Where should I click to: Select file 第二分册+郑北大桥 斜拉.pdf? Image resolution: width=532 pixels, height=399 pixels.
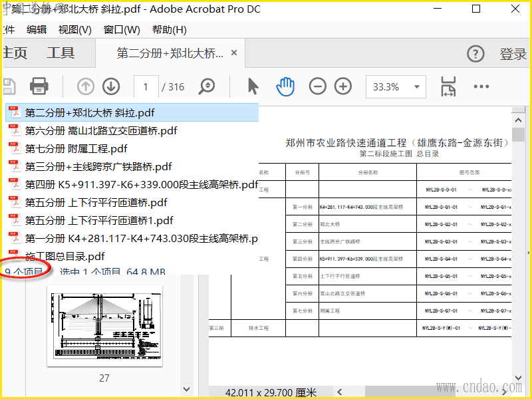pyautogui.click(x=132, y=112)
